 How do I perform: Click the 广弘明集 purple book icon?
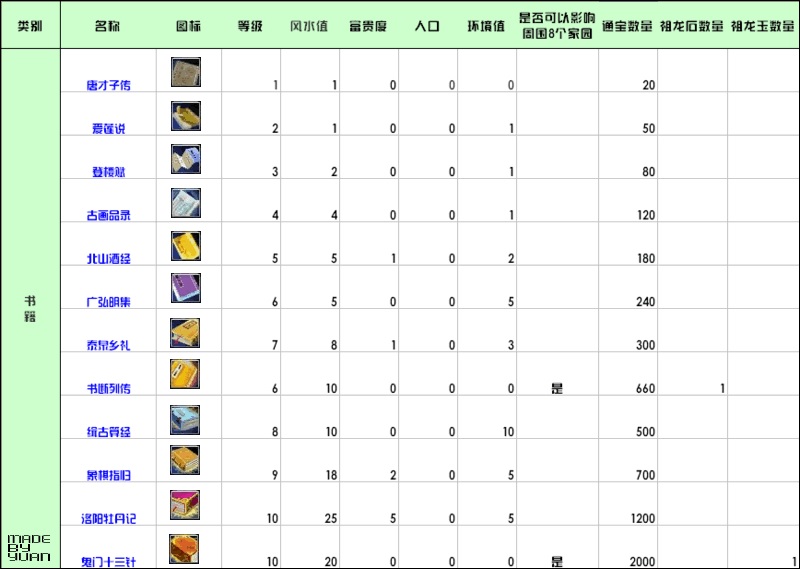point(186,288)
